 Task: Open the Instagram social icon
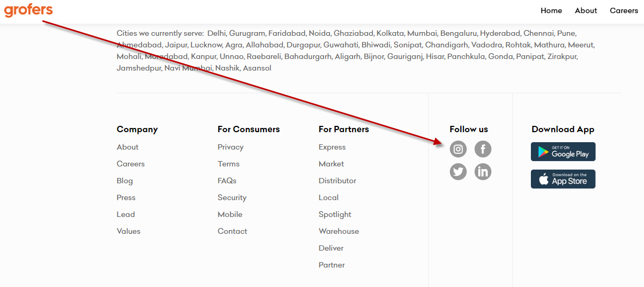[x=458, y=150]
